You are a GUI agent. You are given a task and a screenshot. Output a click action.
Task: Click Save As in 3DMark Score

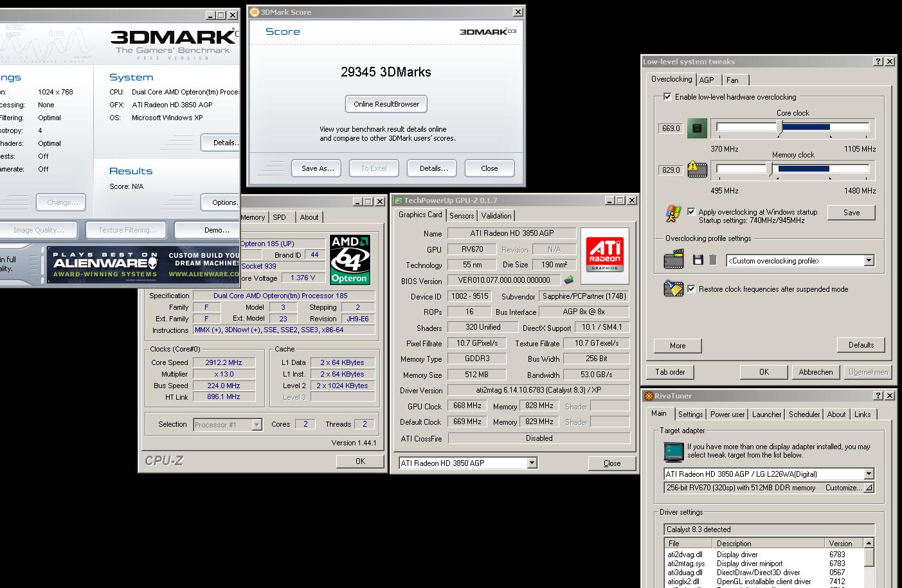pyautogui.click(x=318, y=168)
